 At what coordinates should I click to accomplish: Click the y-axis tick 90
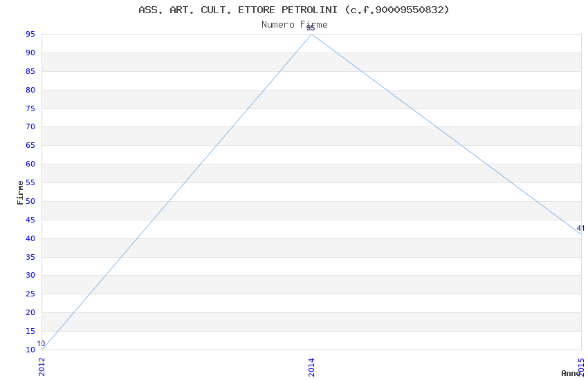[x=30, y=53]
